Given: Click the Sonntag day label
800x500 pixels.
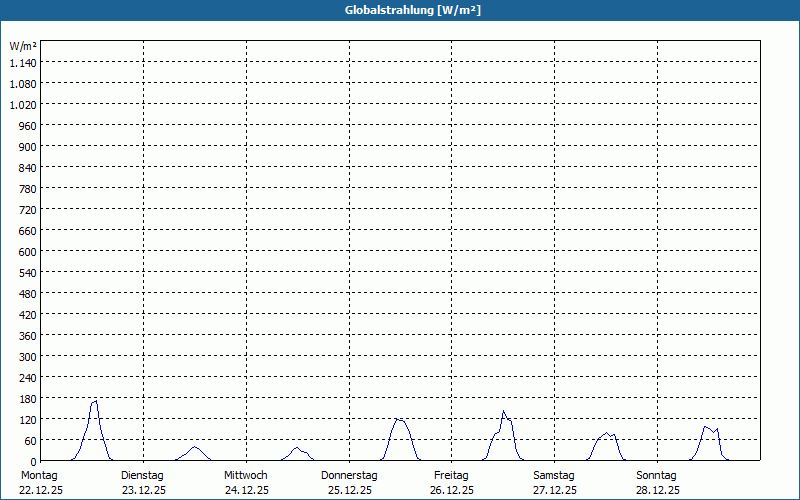Looking at the screenshot, I should tap(656, 476).
